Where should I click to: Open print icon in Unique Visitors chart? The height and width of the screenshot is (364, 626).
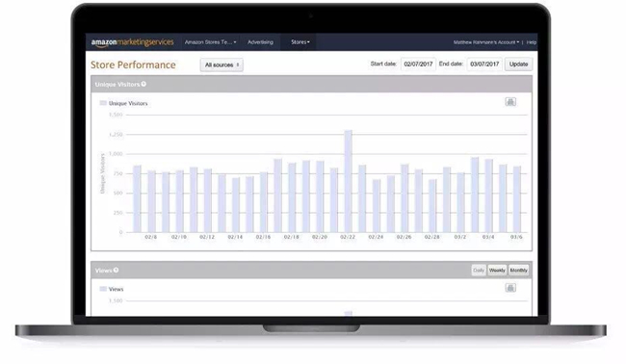[510, 102]
